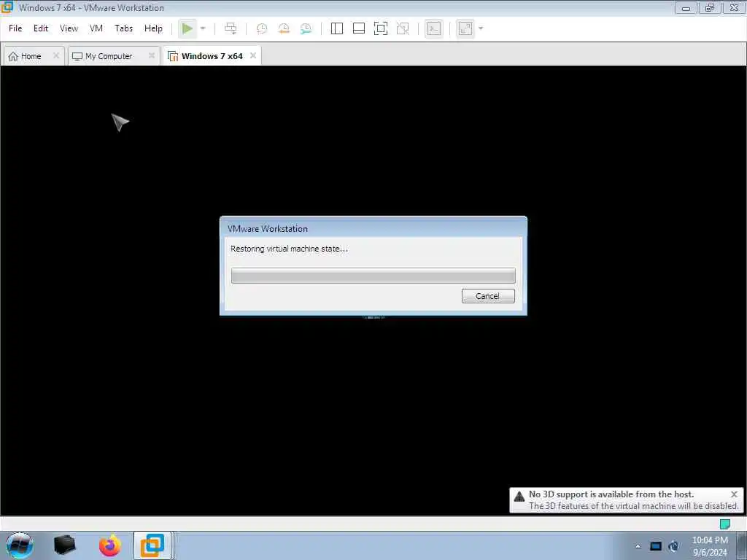
Task: Revert virtual machine to snapshot icon
Action: 284,28
